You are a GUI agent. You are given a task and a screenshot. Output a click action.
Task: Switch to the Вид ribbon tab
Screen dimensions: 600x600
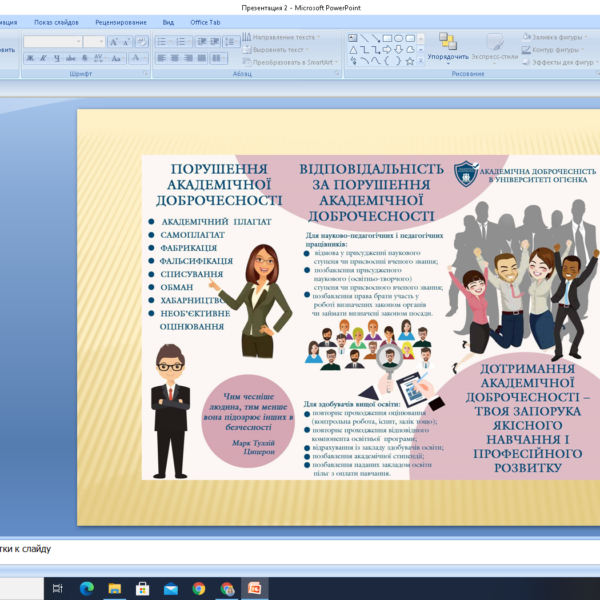(168, 21)
